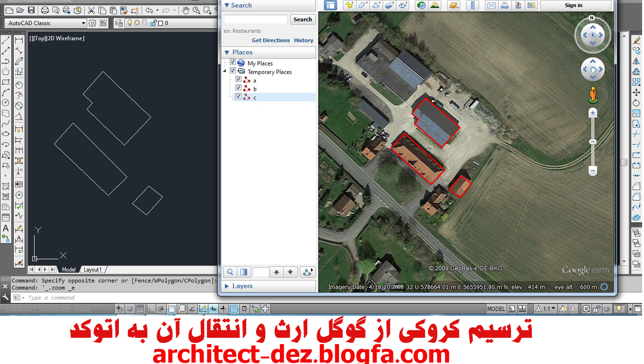Image resolution: width=644 pixels, height=364 pixels.
Task: Move selected place up with arrow button
Action: [277, 272]
